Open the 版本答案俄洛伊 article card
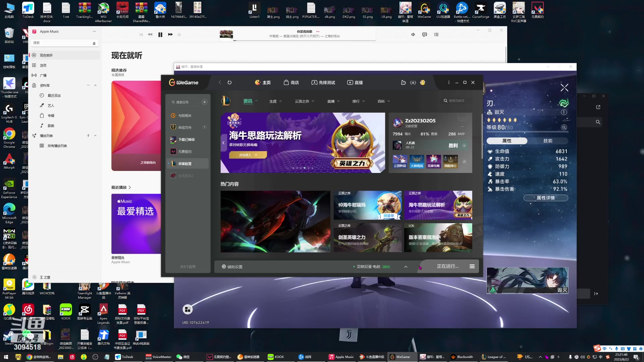The height and width of the screenshot is (362, 644). 438,238
